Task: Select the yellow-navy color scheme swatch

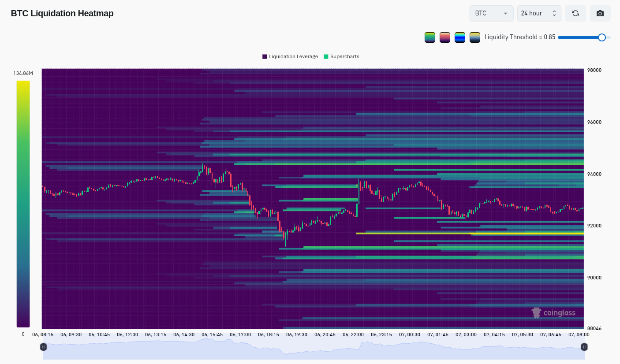Action: (475, 37)
